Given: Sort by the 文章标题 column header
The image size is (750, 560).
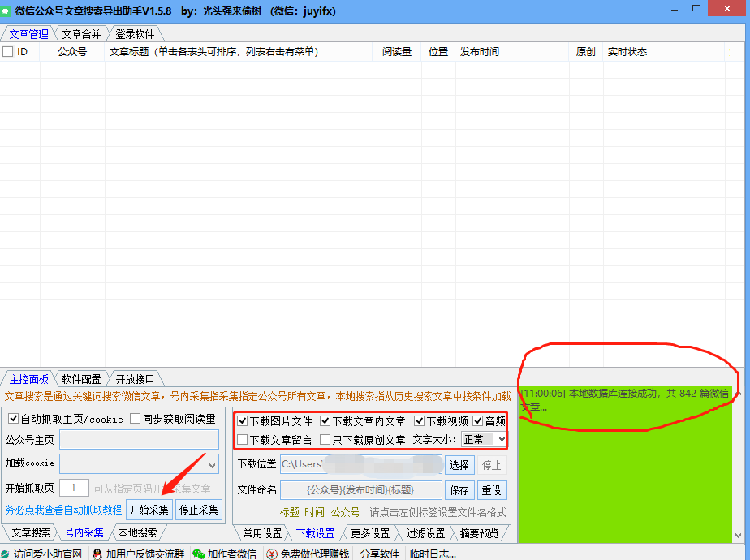Looking at the screenshot, I should point(239,52).
